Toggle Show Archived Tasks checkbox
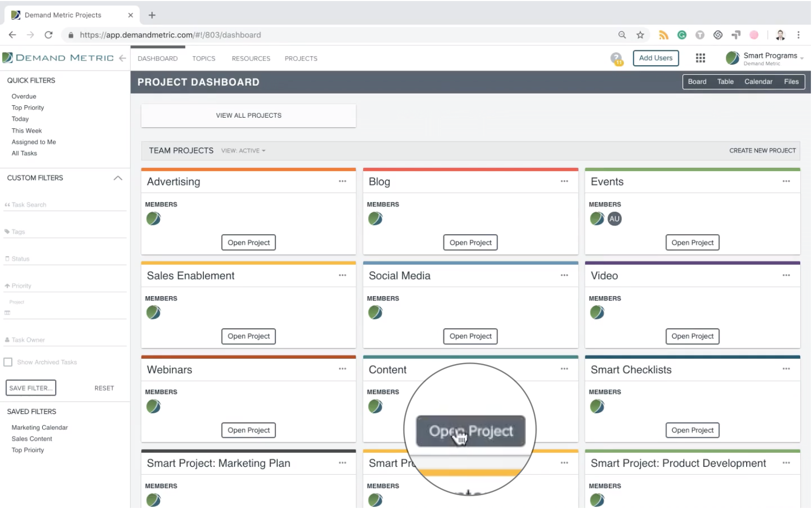812x509 pixels. tap(8, 362)
